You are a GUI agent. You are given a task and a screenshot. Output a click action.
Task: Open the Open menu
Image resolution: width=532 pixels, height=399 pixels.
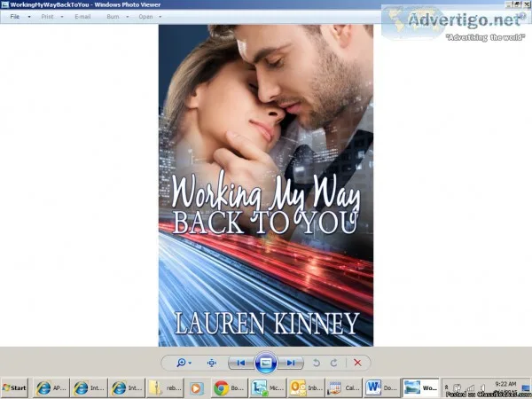(145, 17)
